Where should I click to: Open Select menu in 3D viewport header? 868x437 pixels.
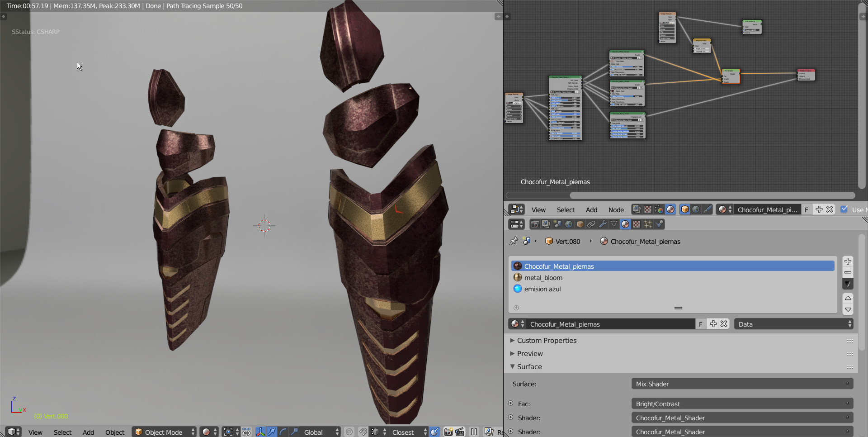point(62,432)
